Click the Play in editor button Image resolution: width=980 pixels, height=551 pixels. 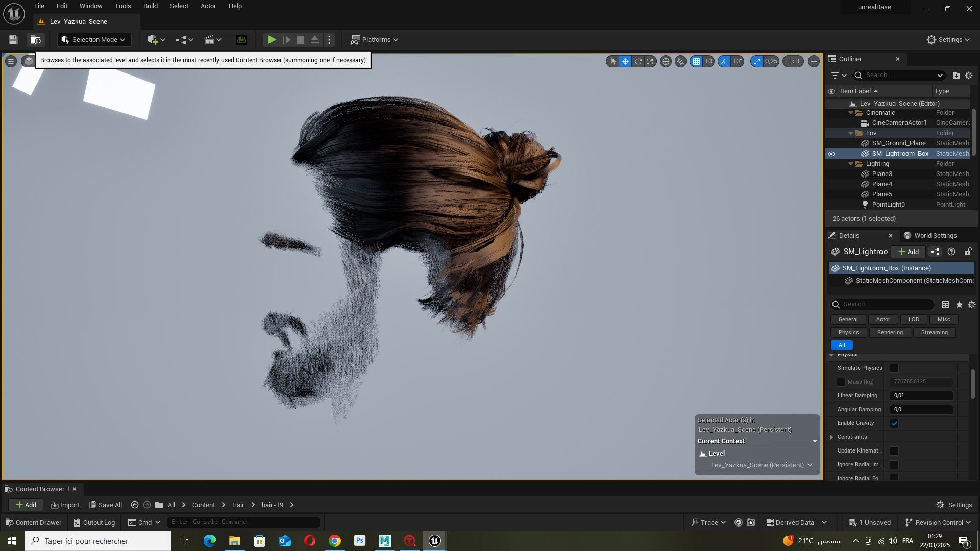click(x=272, y=40)
